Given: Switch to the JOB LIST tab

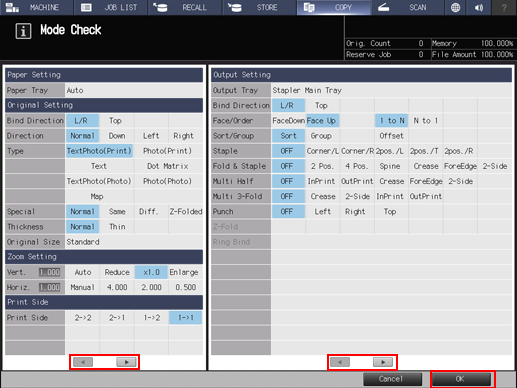Looking at the screenshot, I should coord(111,7).
